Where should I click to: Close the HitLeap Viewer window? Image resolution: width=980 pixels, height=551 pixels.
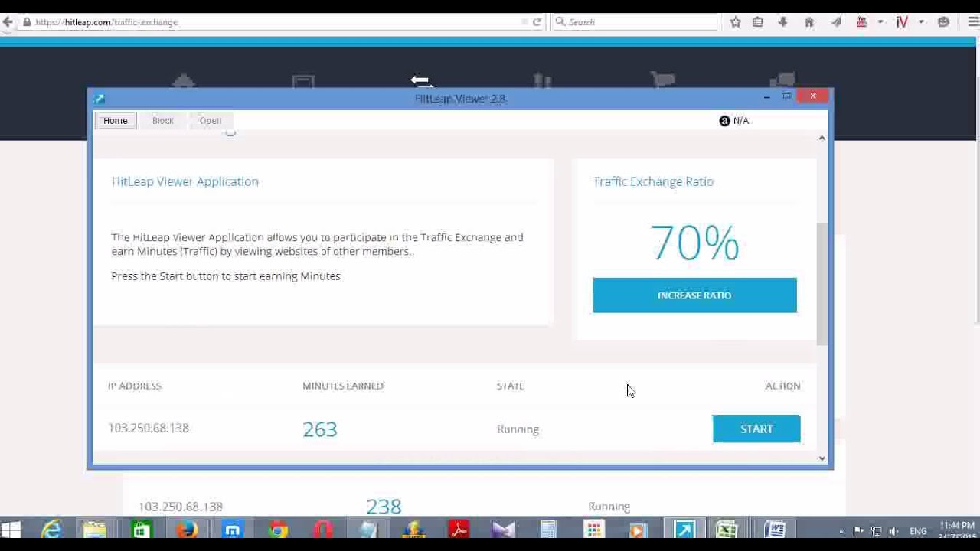(x=813, y=96)
